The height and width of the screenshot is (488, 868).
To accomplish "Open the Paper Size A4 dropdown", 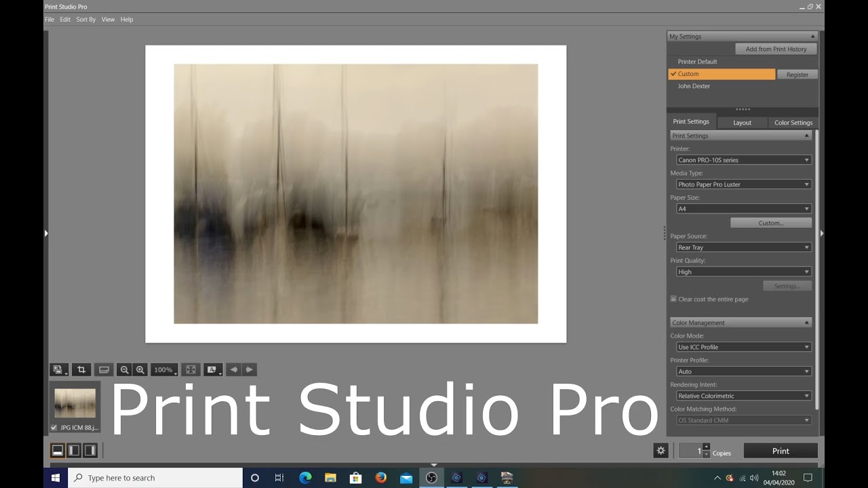I will [744, 209].
